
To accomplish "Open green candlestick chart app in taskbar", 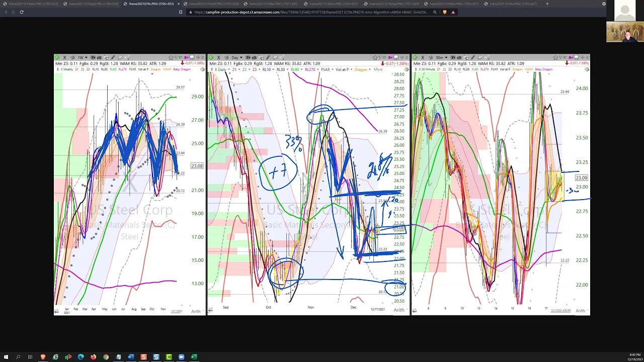I will (68, 357).
